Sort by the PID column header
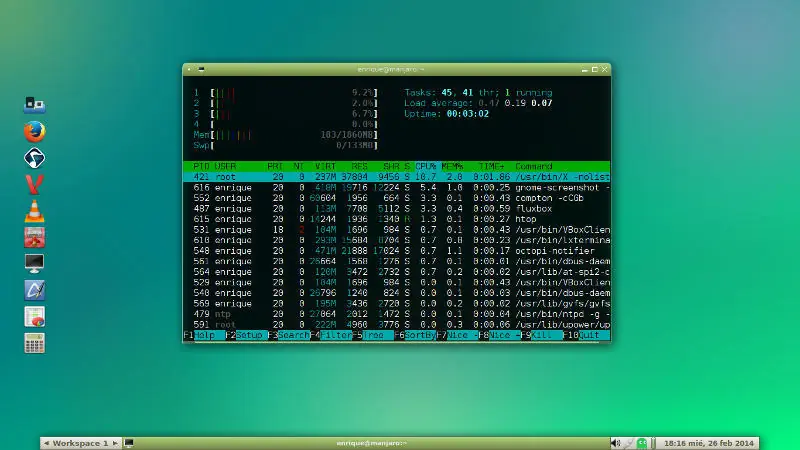The image size is (800, 450). click(x=201, y=166)
